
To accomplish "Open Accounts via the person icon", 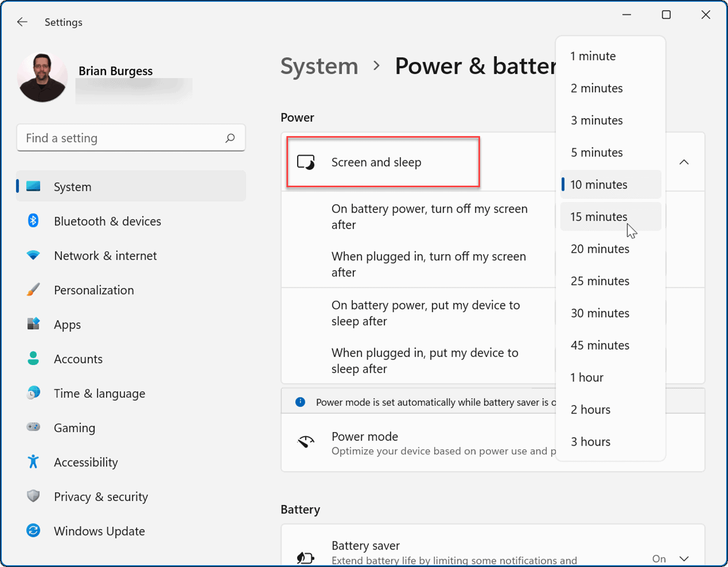I will click(33, 358).
